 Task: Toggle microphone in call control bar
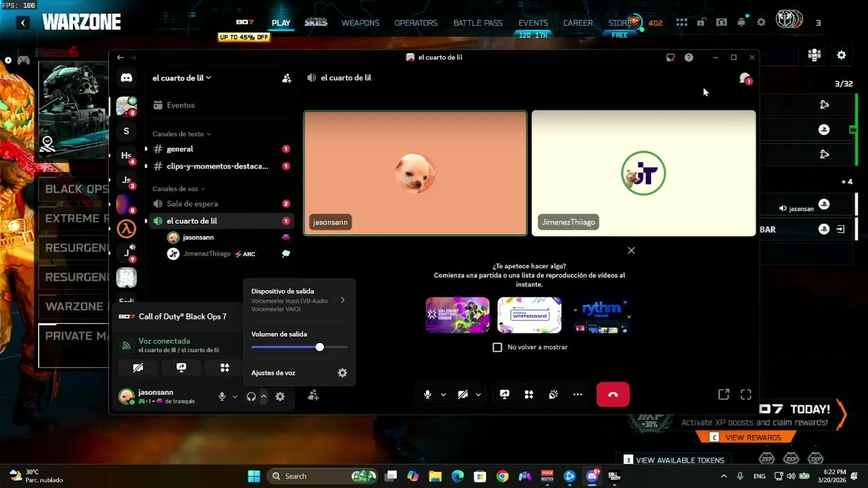point(427,394)
